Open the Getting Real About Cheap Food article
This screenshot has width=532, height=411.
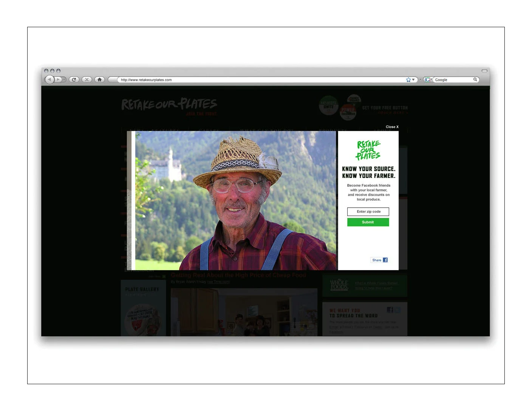pos(238,275)
